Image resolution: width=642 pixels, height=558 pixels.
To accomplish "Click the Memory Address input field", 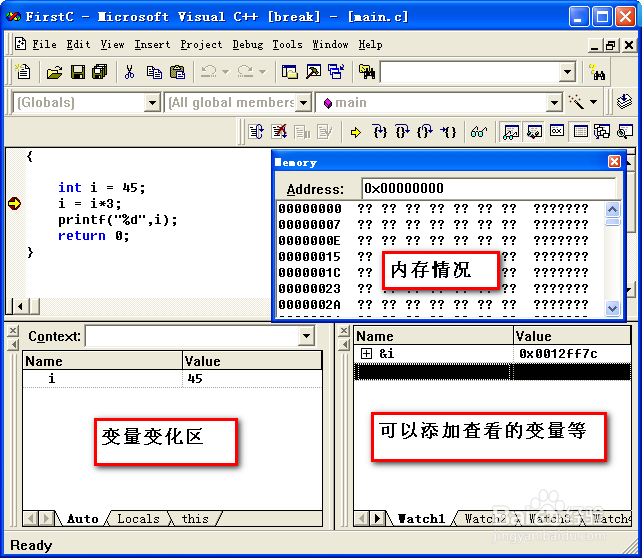I will coord(488,188).
